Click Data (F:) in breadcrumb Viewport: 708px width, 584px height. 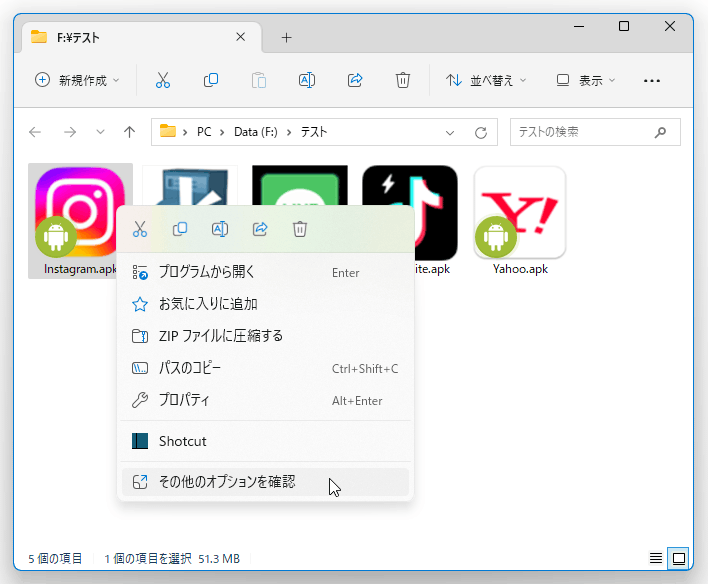coord(256,132)
